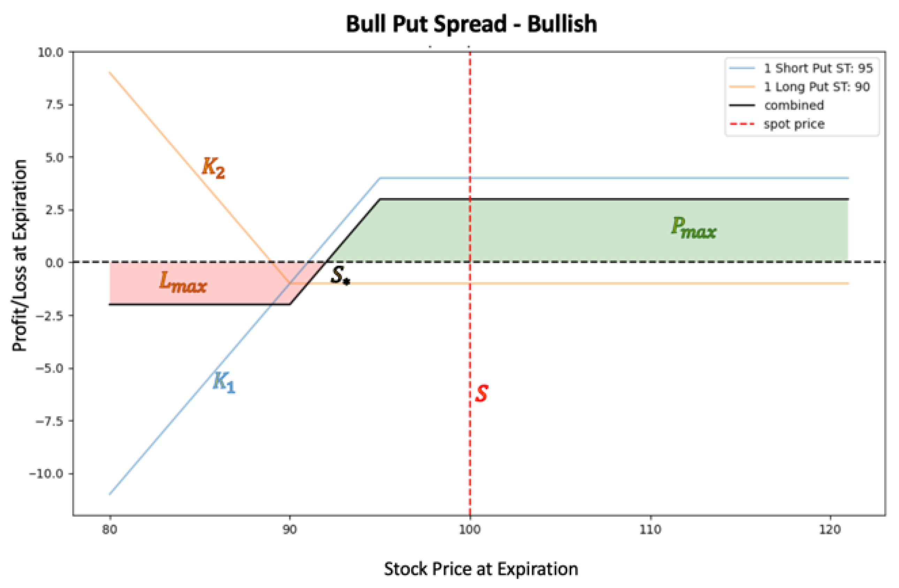Select the '1 Long Put ST: 90' legend label
This screenshot has width=899, height=588.
pyautogui.click(x=817, y=87)
